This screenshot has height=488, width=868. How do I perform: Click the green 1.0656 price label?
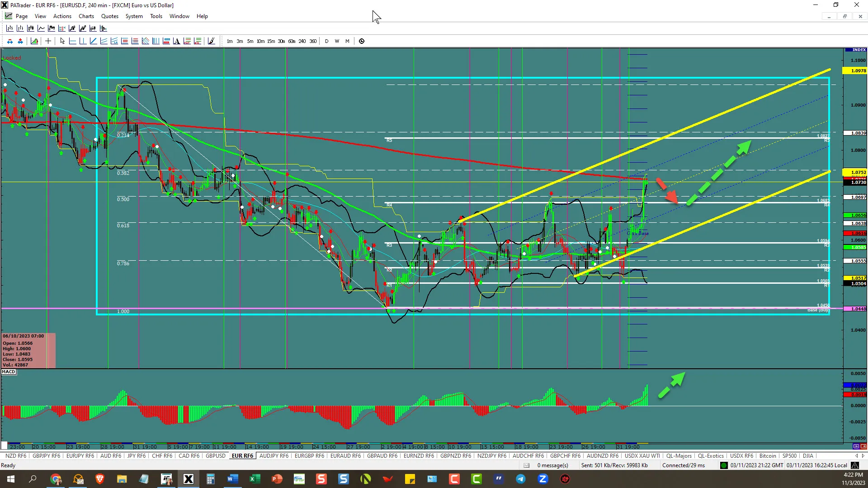(x=855, y=216)
